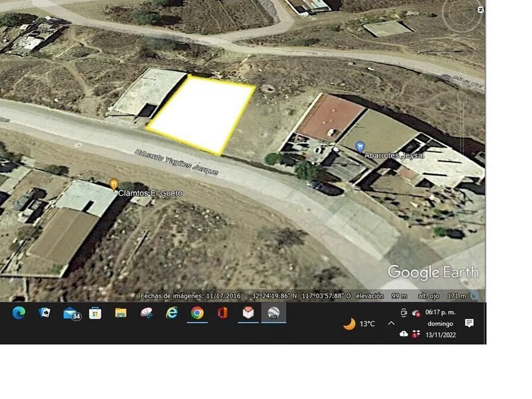Screen dimensions: 532x399
Task: Click Meet Now camera tray icon
Action: pos(404,313)
